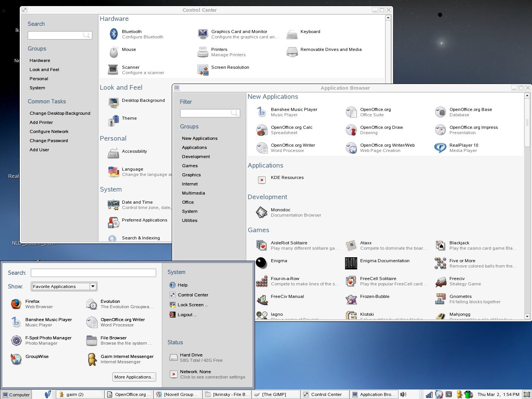Open Desktop Background icon in Look and Feel
The height and width of the screenshot is (399, 532).
pyautogui.click(x=113, y=103)
